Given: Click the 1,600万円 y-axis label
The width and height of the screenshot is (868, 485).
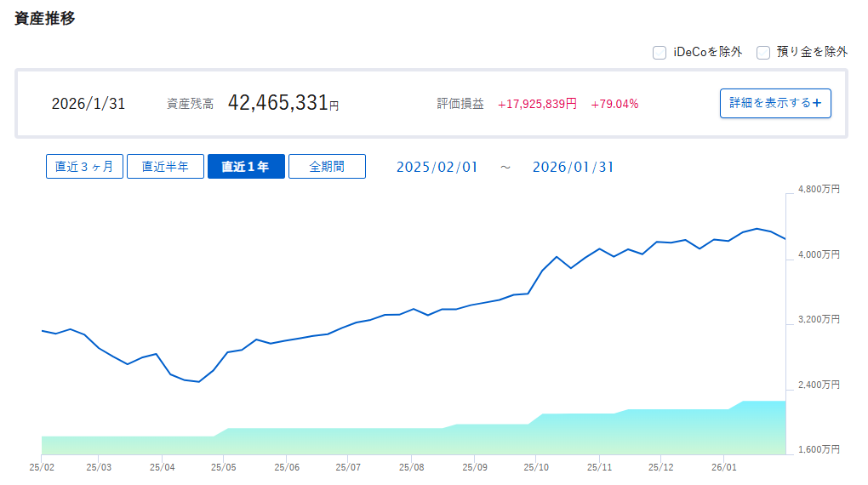Looking at the screenshot, I should [x=819, y=449].
